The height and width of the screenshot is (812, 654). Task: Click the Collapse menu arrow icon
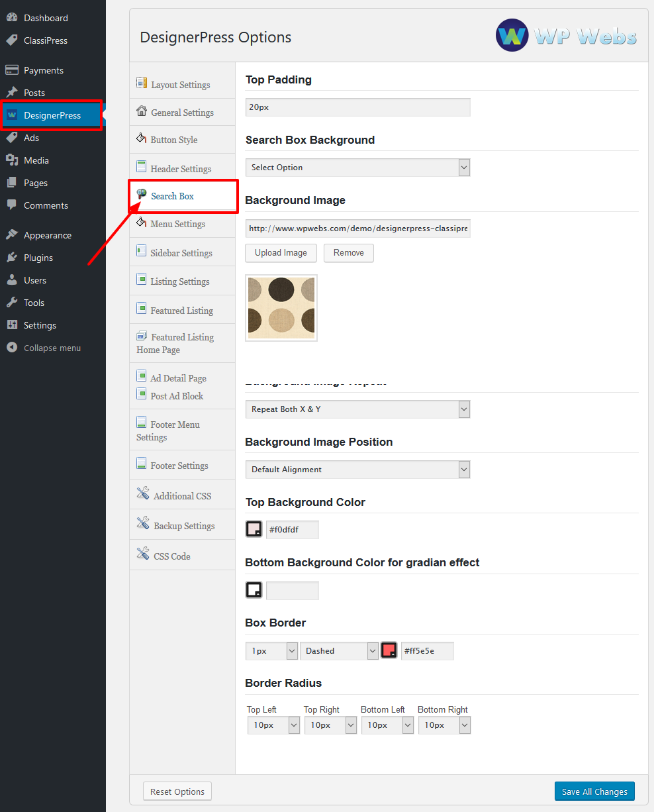(x=12, y=348)
